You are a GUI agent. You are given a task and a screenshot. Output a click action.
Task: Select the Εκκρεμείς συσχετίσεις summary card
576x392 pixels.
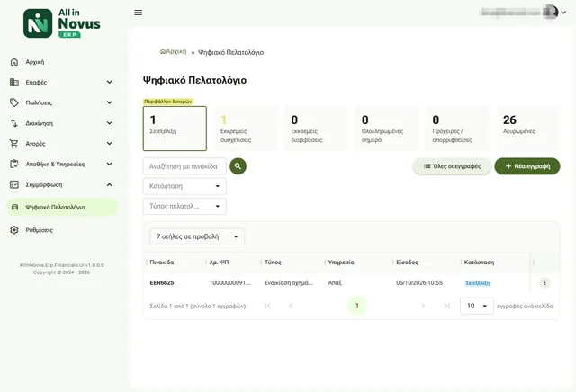pyautogui.click(x=246, y=129)
